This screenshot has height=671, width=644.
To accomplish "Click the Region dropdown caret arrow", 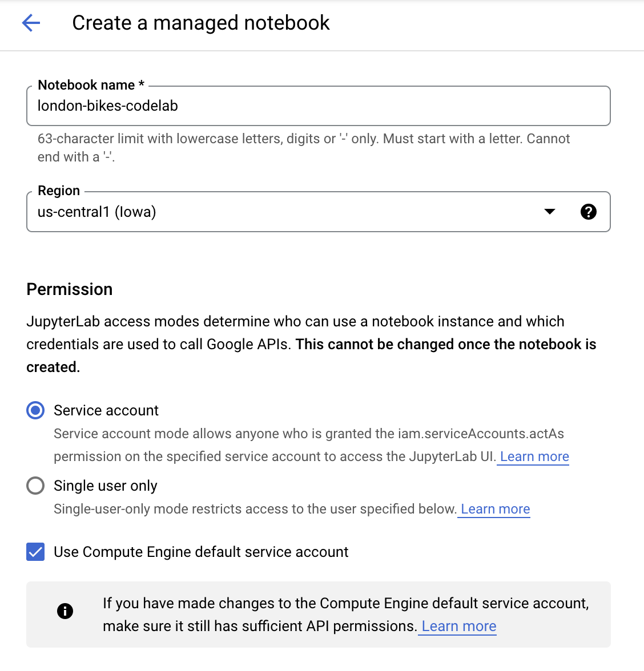I will [550, 211].
